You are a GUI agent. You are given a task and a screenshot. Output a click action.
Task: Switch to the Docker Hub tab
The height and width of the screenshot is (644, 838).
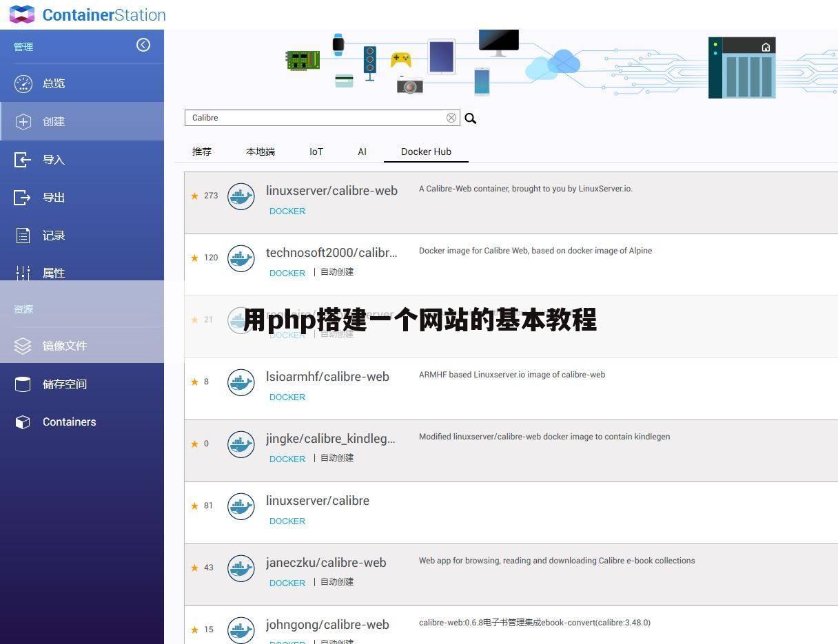pos(426,152)
